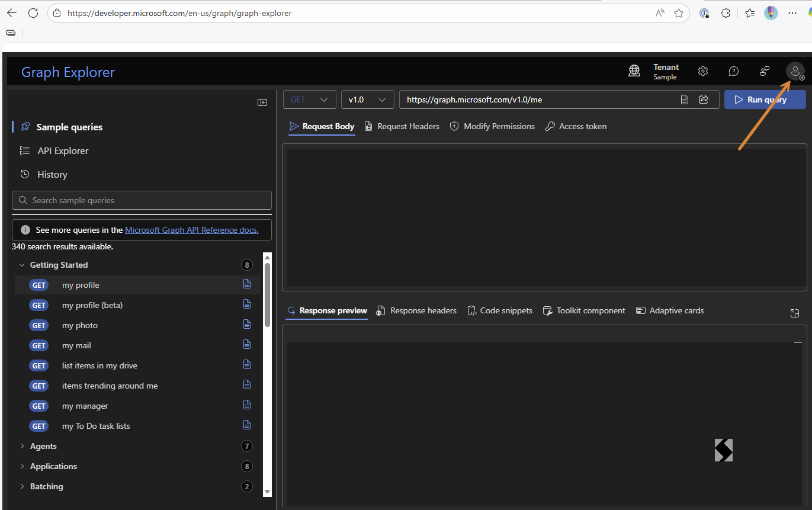Click the read aloud icon in the address bar
Image resolution: width=812 pixels, height=510 pixels.
point(660,13)
